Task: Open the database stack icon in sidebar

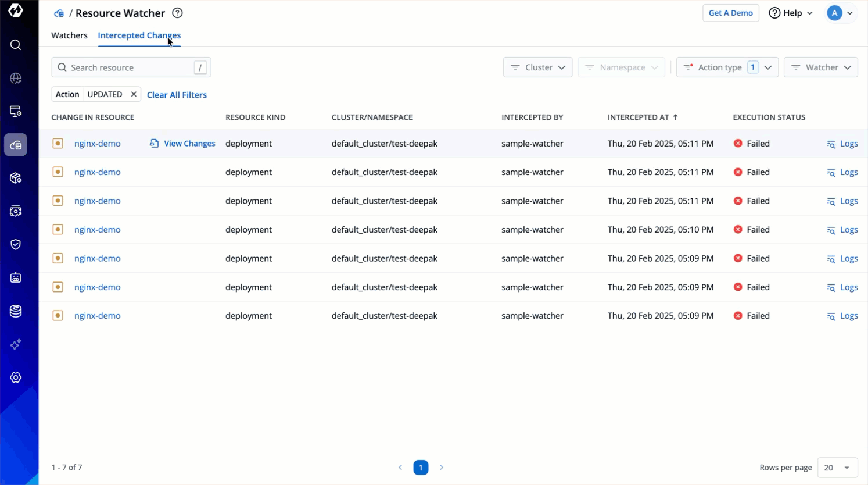Action: pos(16,311)
